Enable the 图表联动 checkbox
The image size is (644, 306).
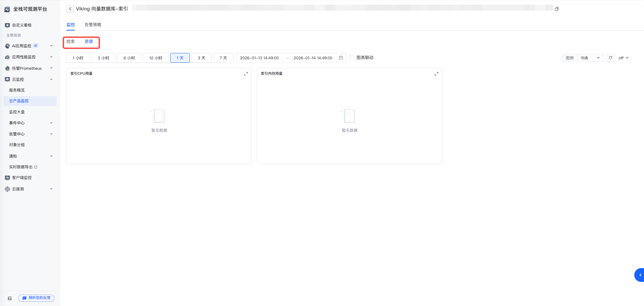pyautogui.click(x=352, y=58)
